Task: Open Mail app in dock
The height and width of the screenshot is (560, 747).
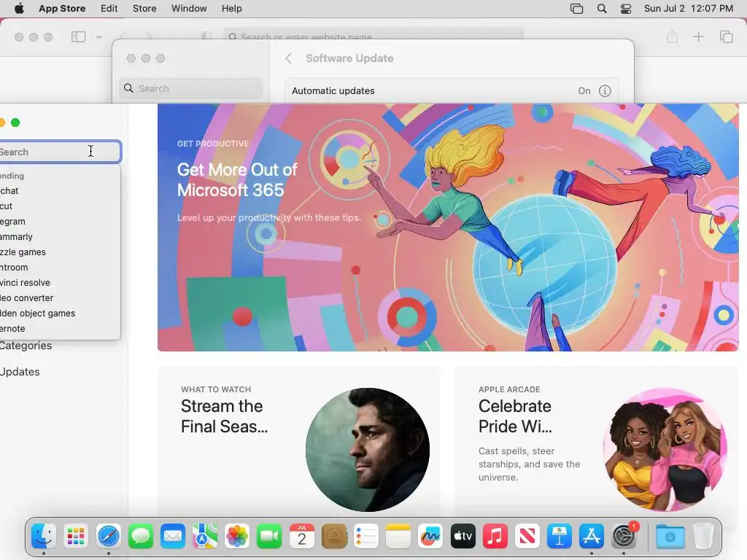Action: pos(172,537)
